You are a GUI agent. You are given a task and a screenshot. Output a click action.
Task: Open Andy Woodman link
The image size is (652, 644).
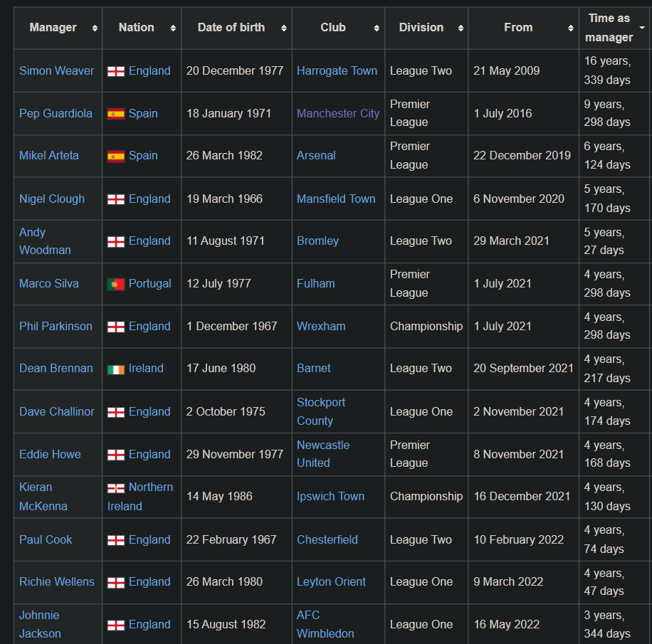click(45, 241)
